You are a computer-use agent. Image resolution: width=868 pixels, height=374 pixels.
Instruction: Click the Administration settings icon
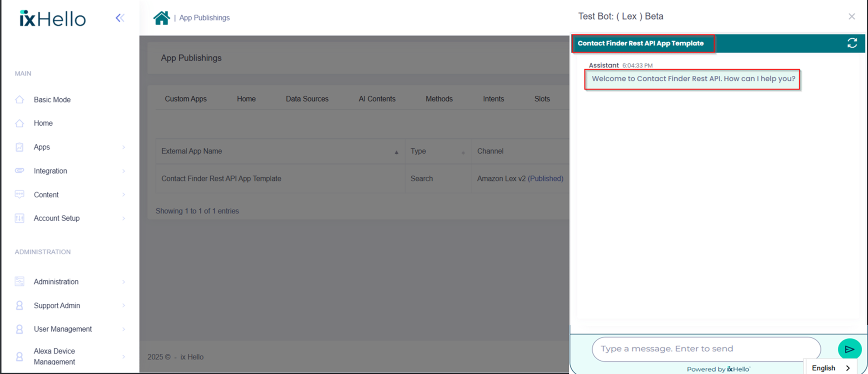tap(20, 281)
